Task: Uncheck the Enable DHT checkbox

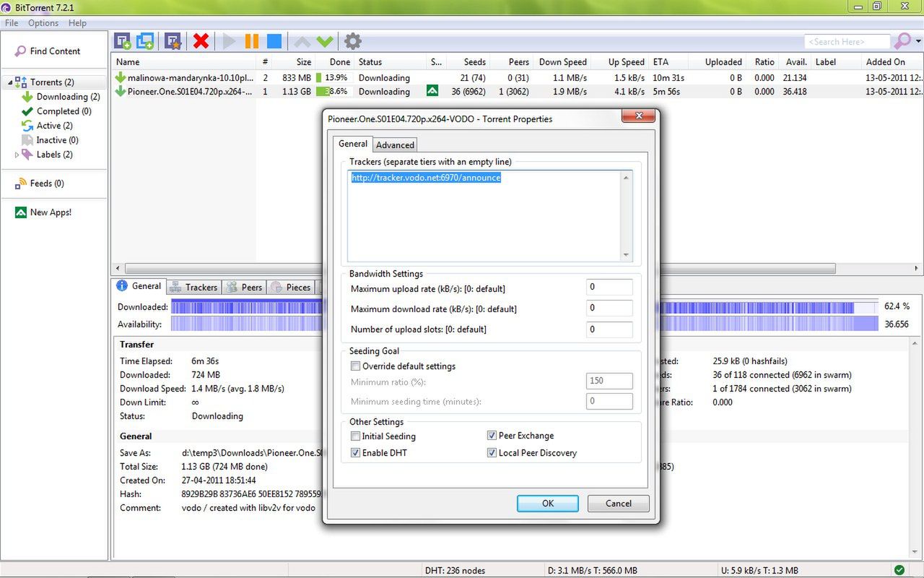Action: (x=355, y=453)
